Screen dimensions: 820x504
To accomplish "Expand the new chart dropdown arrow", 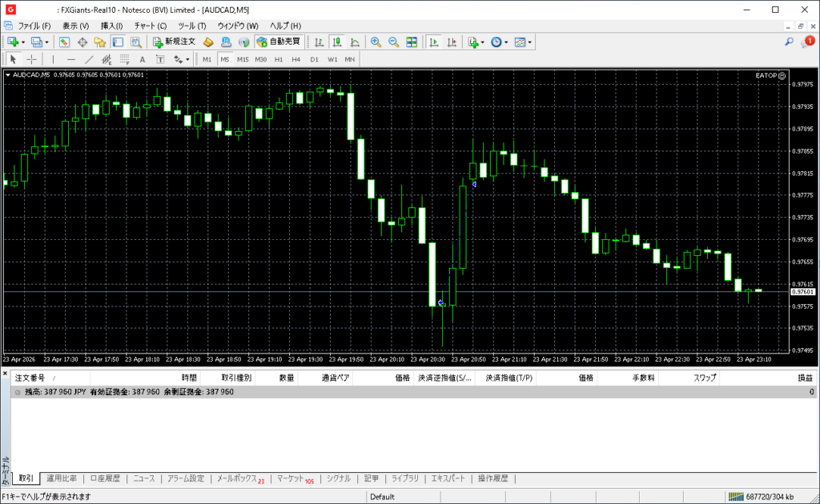I will [23, 42].
